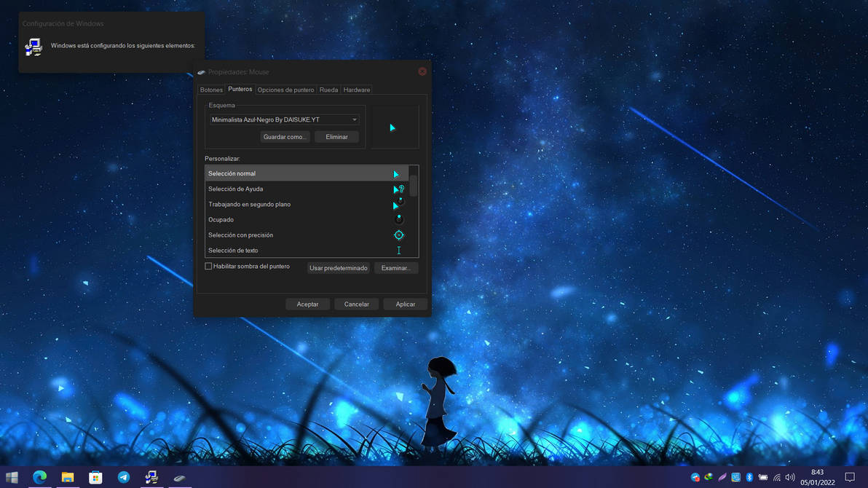Switch to the Hardware tab
This screenshot has width=868, height=488.
357,90
